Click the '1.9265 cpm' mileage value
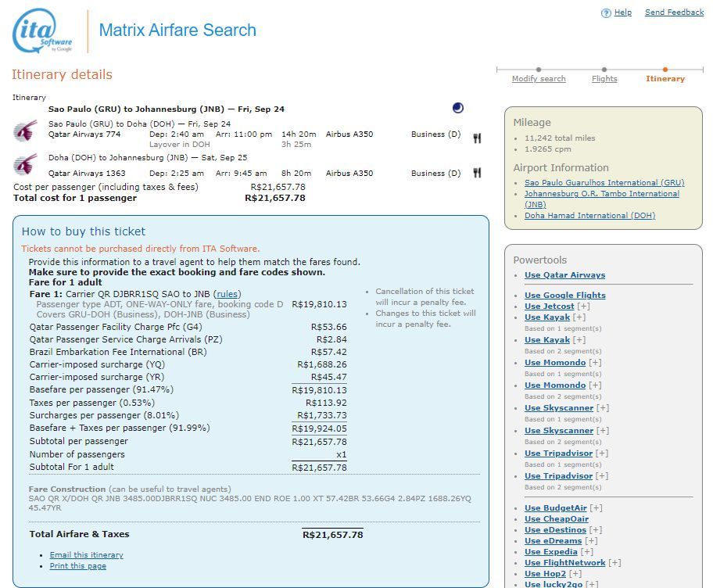713x588 pixels. click(548, 149)
